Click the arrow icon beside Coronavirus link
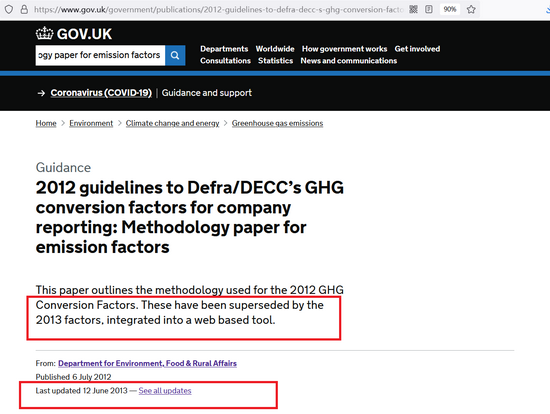The height and width of the screenshot is (414, 550). coord(41,93)
